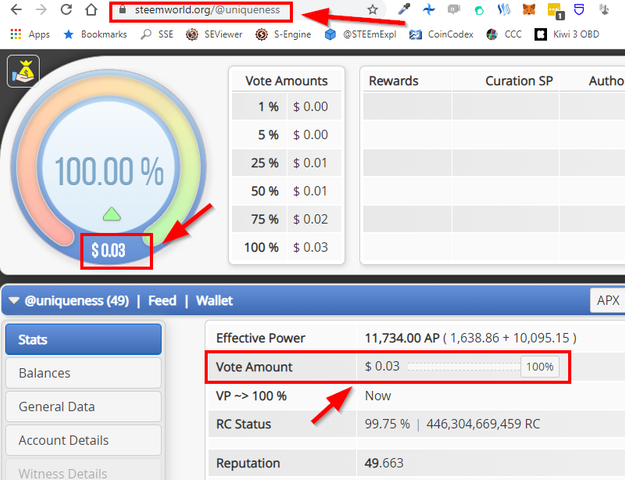Go forward with the browser forward arrow
Screen dimensions: 625x480
click(41, 10)
